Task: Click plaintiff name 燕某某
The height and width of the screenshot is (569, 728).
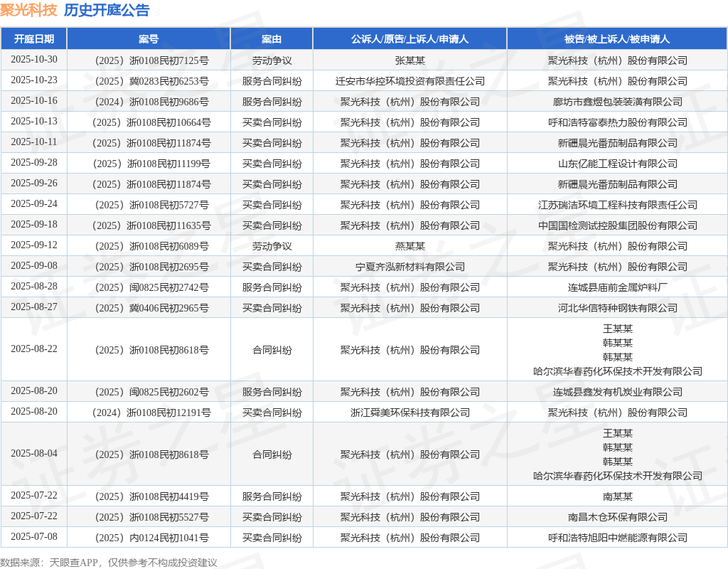Action: click(x=410, y=246)
